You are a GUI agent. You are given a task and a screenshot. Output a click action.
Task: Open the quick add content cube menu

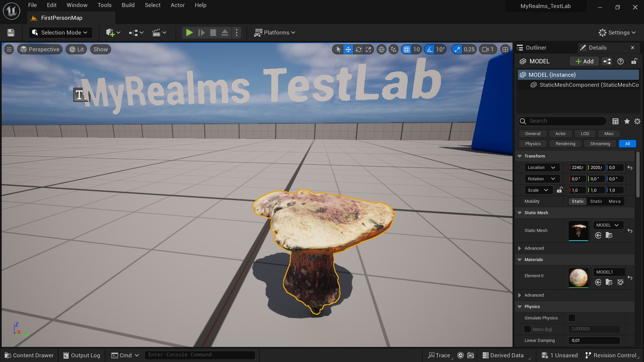(x=113, y=33)
